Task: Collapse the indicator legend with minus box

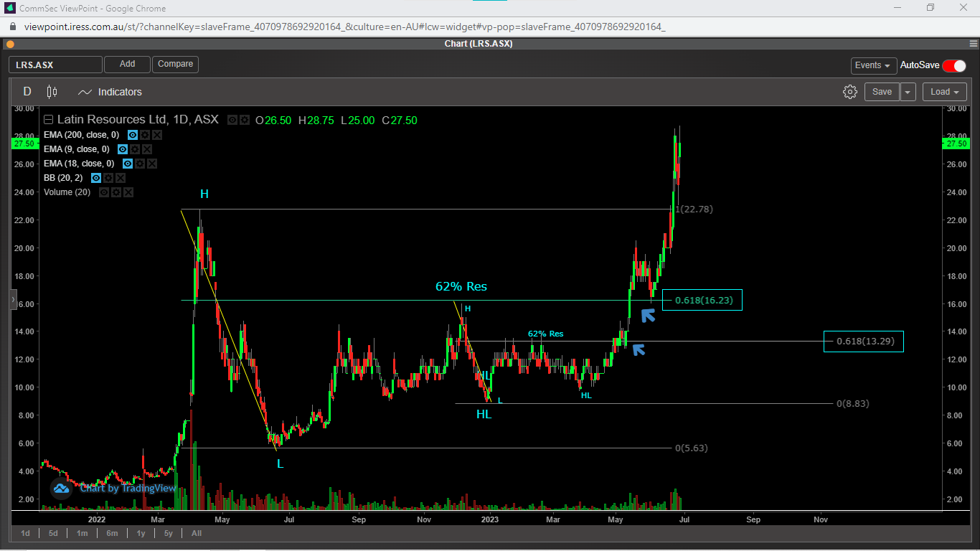Action: tap(48, 120)
